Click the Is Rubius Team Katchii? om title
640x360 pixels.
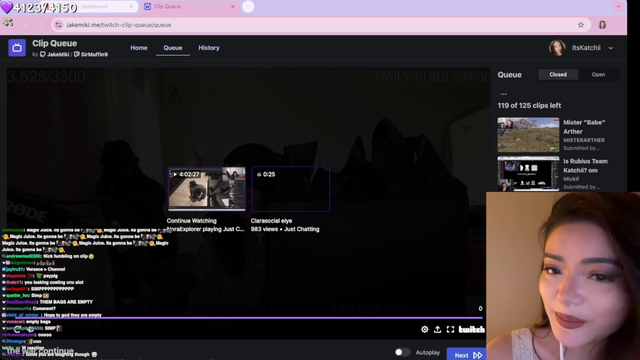click(585, 166)
